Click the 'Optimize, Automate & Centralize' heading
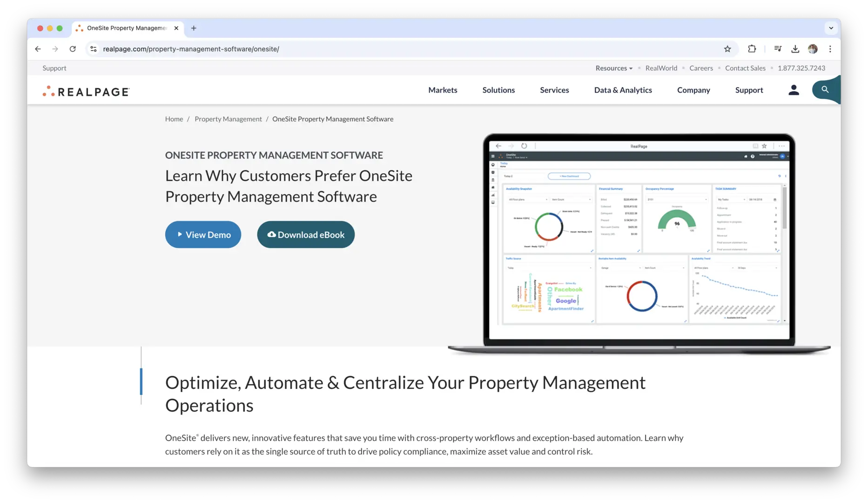This screenshot has height=503, width=868. [405, 394]
